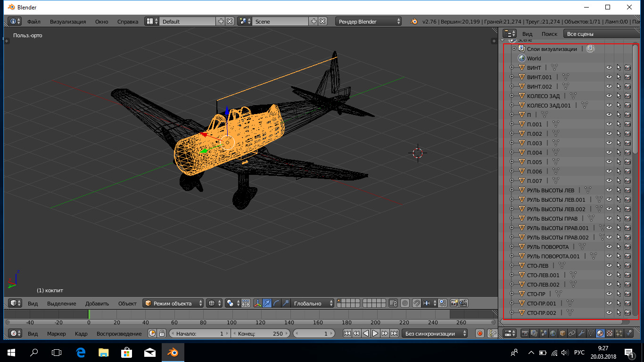Click the Конец frame field
The height and width of the screenshot is (362, 644).
pos(261,333)
